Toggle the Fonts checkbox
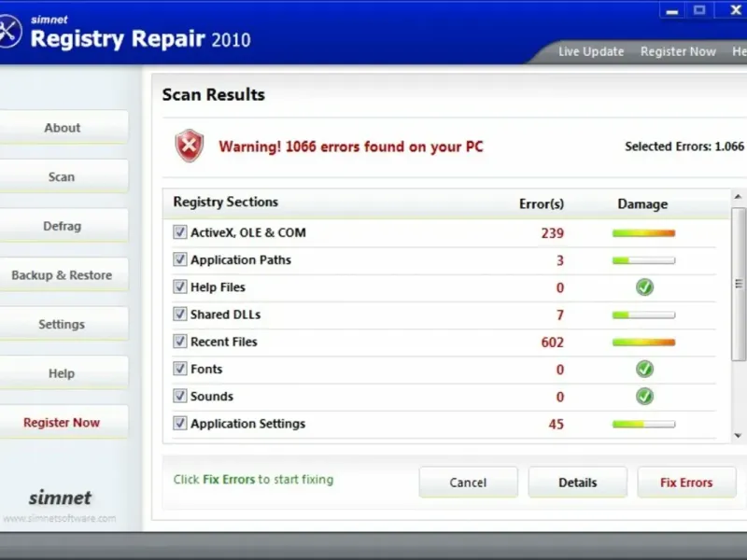 pos(179,369)
